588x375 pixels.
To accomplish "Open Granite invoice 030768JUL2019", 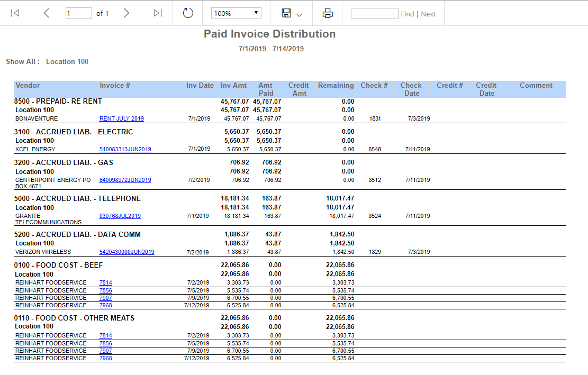I will coord(120,216).
